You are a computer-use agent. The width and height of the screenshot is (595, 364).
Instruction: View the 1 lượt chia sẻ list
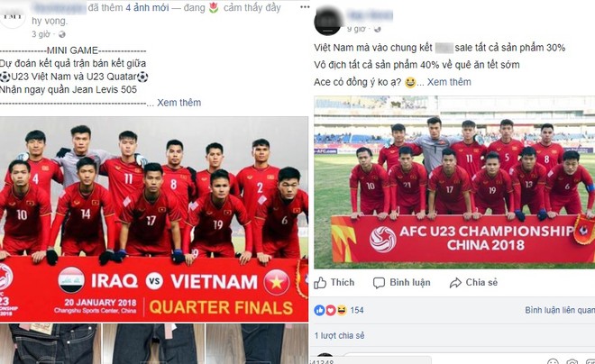click(339, 335)
